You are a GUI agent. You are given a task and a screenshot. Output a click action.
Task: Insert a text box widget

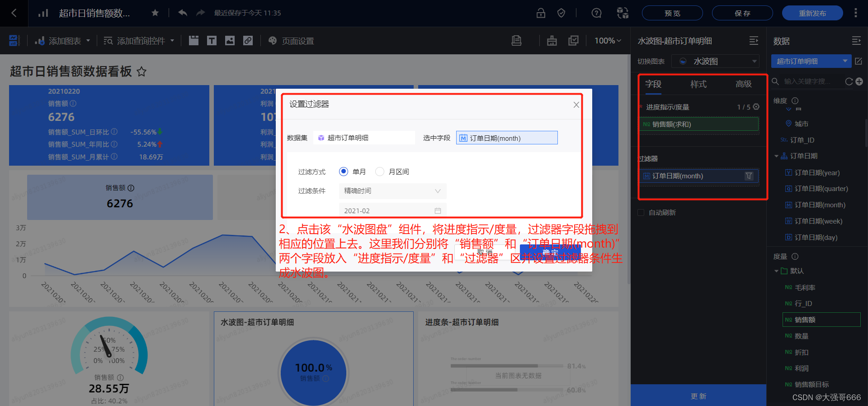(x=212, y=40)
